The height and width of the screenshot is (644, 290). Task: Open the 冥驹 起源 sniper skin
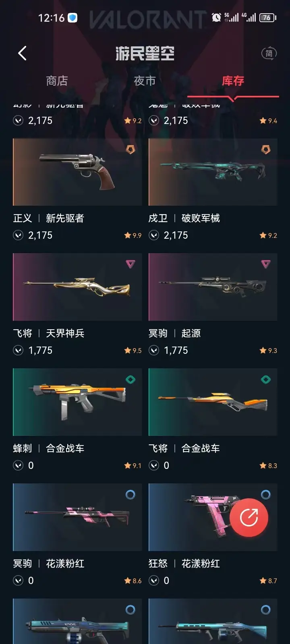pos(213,287)
